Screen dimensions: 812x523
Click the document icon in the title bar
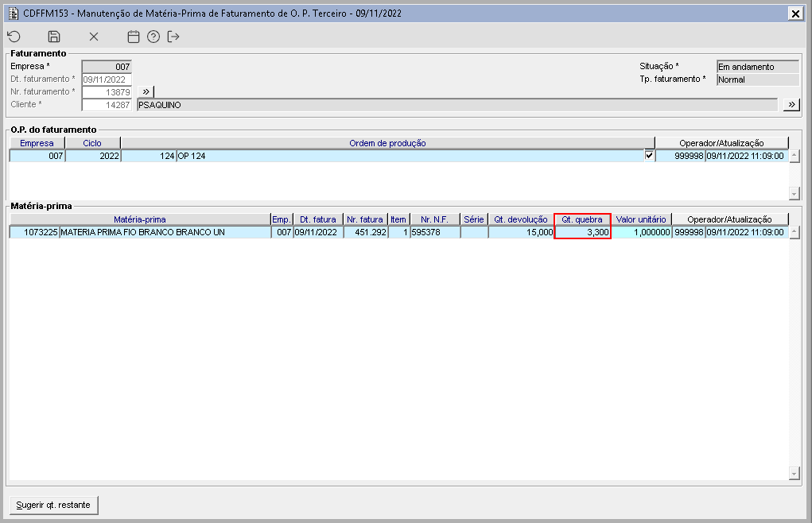[14, 14]
